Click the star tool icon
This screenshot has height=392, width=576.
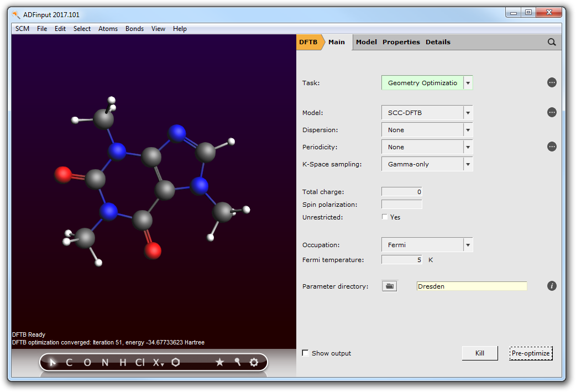pos(219,362)
